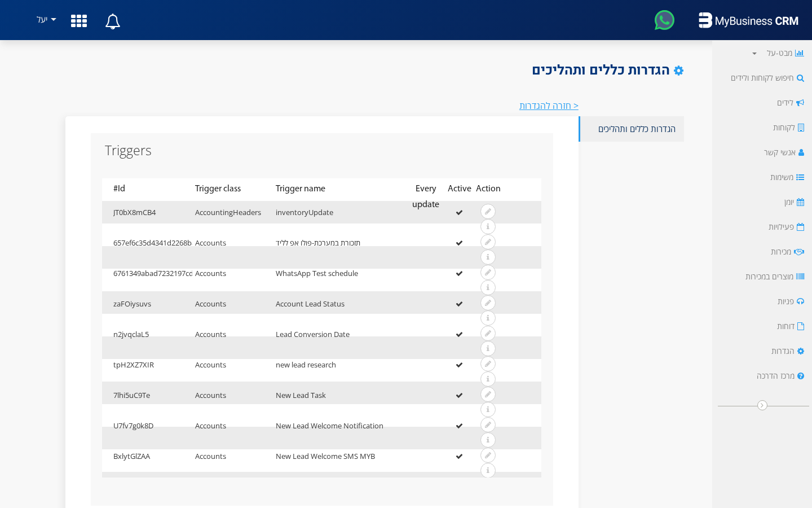Click the Active checkmark for Account Lead Status
The image size is (812, 508).
click(459, 303)
